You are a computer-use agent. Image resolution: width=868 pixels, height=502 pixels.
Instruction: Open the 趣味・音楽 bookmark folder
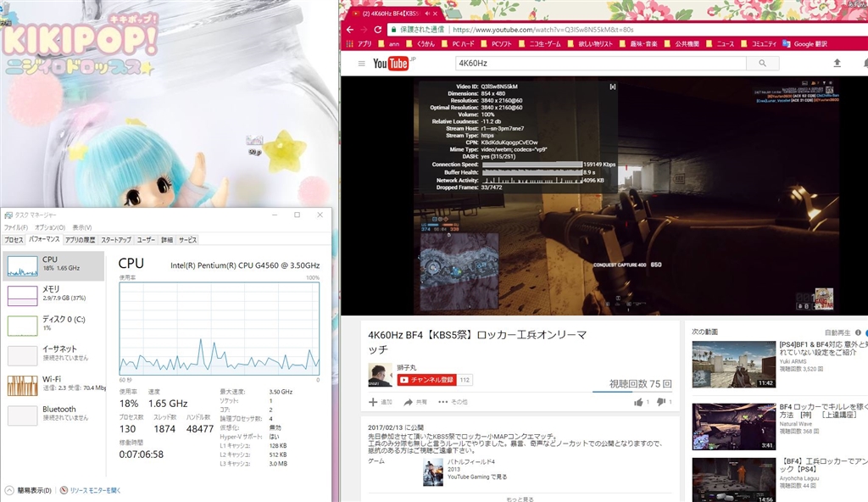pos(638,44)
